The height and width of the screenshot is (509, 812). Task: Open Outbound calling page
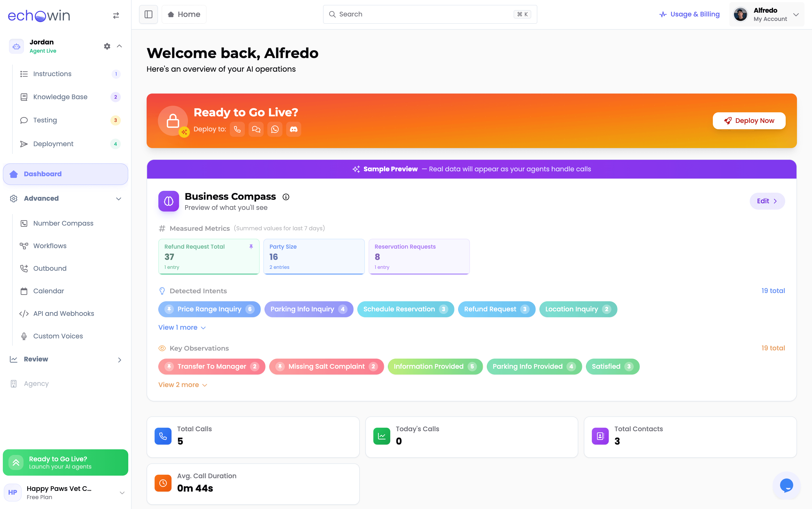[x=70, y=268]
